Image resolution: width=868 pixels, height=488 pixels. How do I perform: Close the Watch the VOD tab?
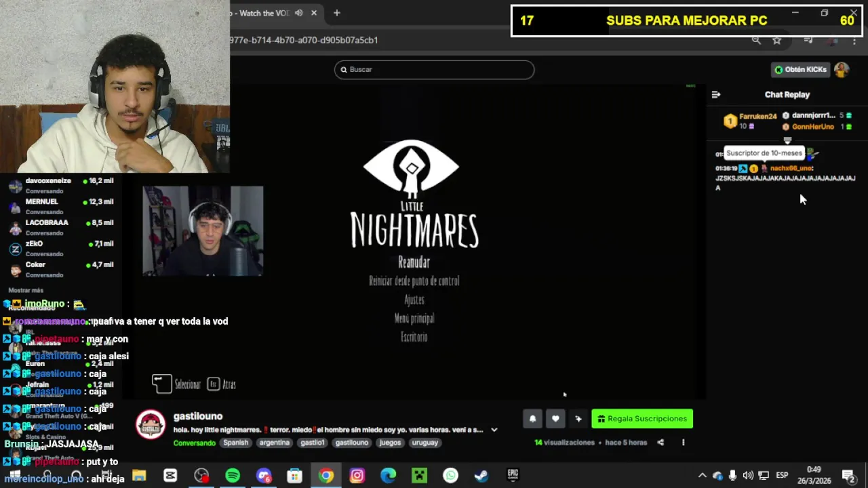pyautogui.click(x=314, y=13)
